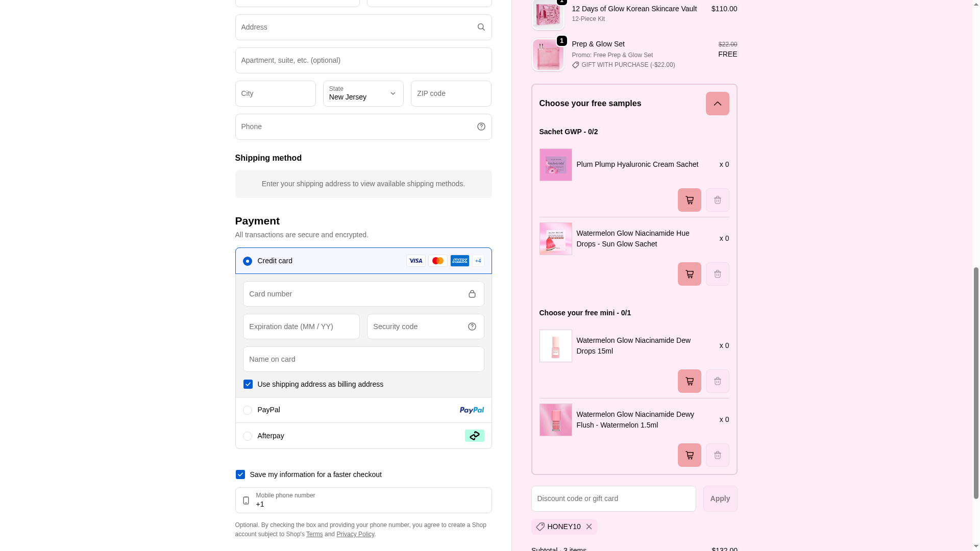Add Watermelon Glow Dewy Flush sample to cart
Screen dimensions: 980x551
(689, 455)
